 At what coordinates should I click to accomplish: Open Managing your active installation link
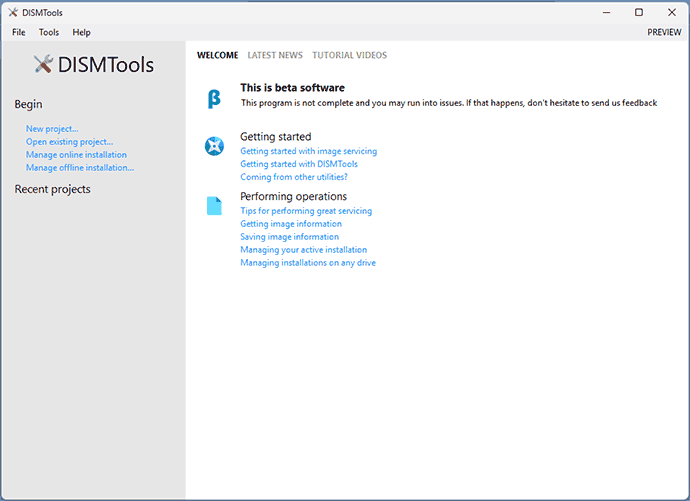[x=304, y=250]
